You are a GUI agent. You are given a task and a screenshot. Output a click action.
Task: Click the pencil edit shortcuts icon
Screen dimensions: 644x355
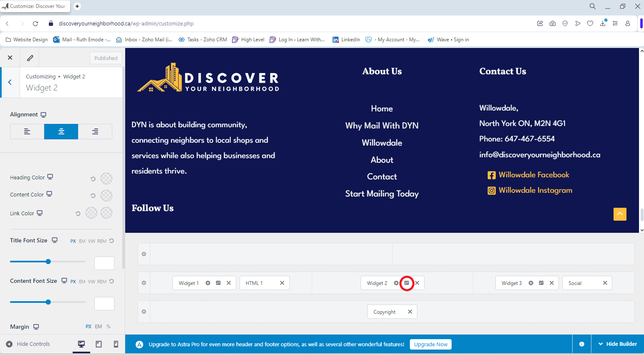(x=30, y=58)
